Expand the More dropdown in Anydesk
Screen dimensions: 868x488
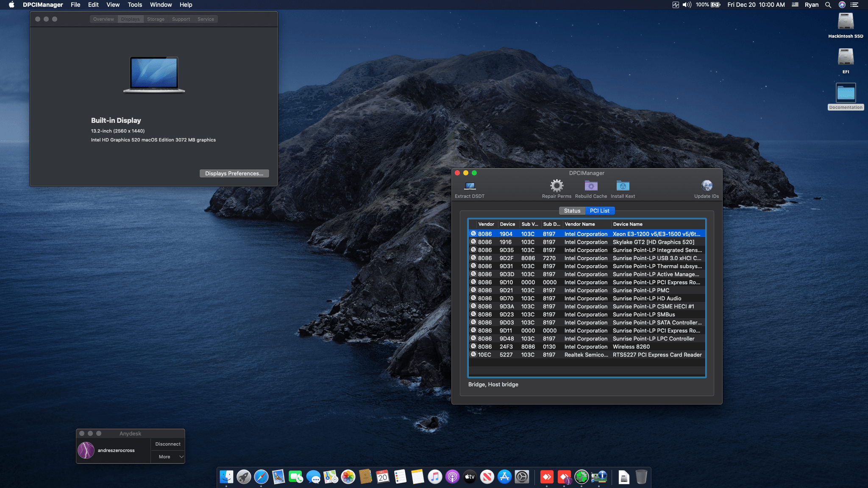click(x=168, y=457)
